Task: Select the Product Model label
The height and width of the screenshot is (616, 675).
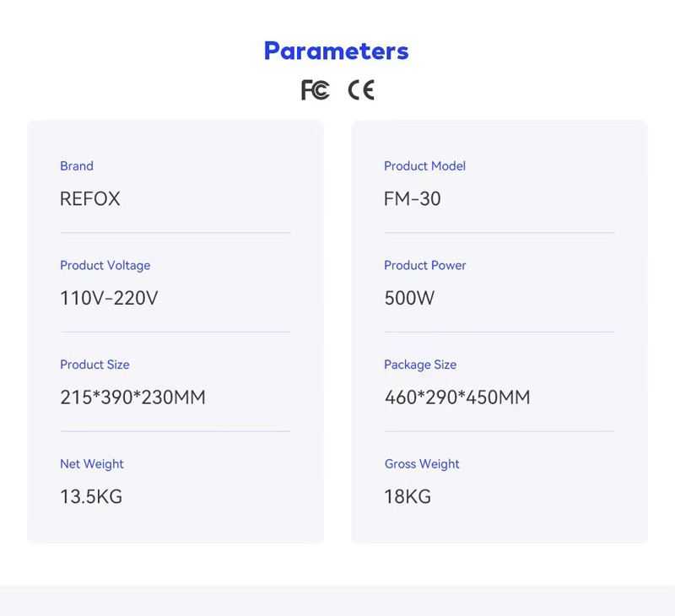Action: point(425,166)
